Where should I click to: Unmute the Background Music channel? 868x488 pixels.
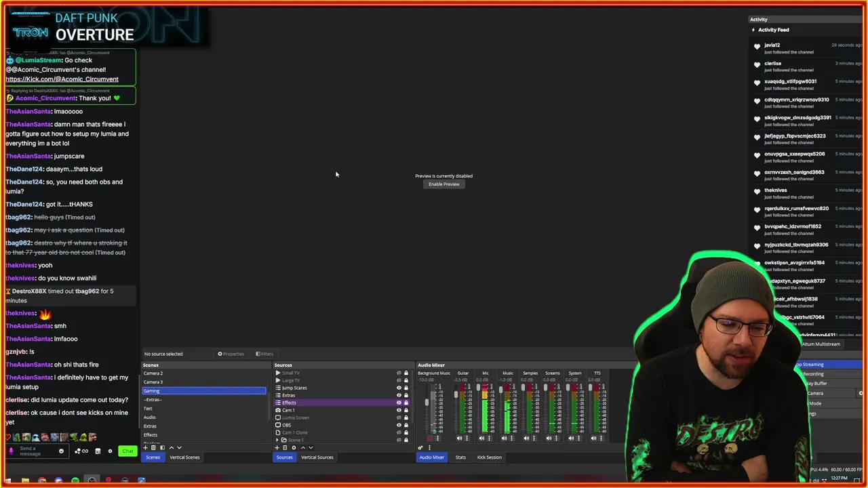430,438
